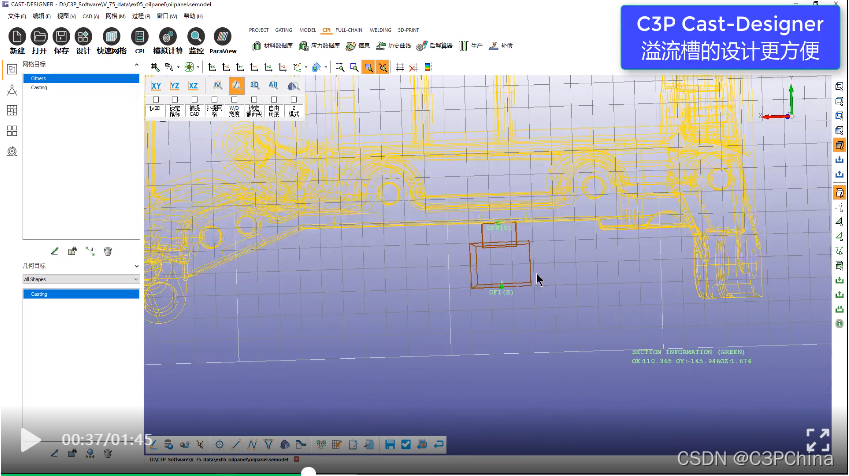The height and width of the screenshot is (476, 849).
Task: Click the grid lines icon in viewport toolbar
Action: [x=400, y=67]
